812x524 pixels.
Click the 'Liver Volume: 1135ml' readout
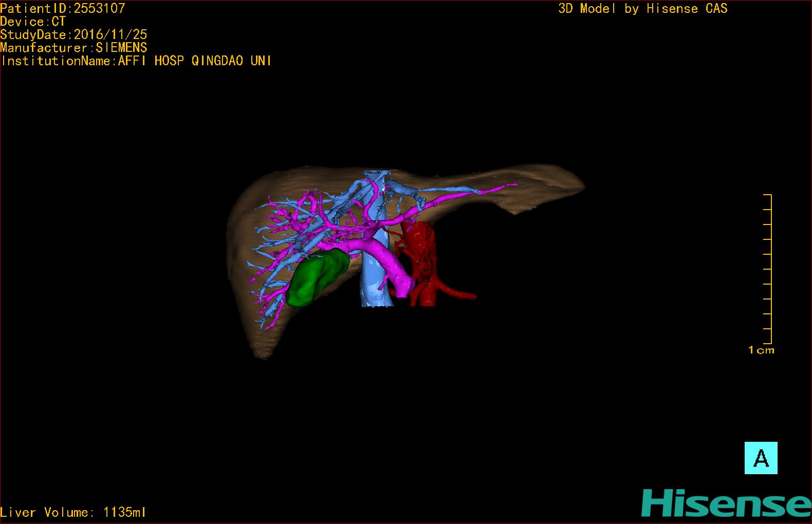pyautogui.click(x=73, y=512)
